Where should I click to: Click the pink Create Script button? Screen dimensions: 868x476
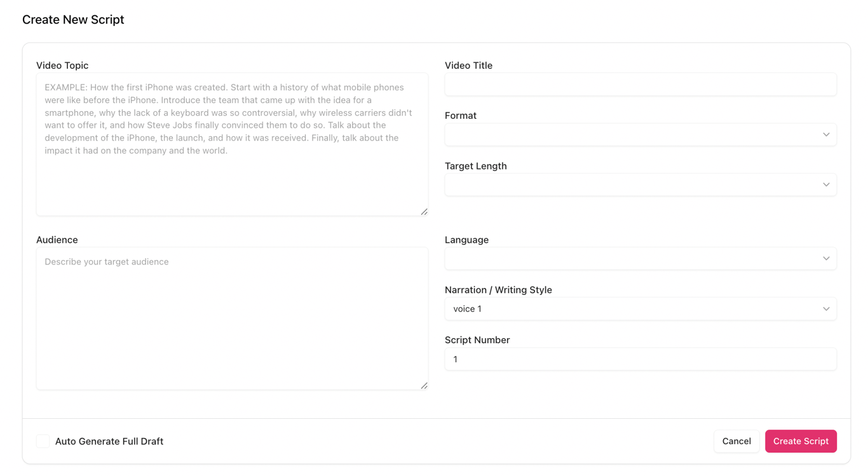(800, 441)
